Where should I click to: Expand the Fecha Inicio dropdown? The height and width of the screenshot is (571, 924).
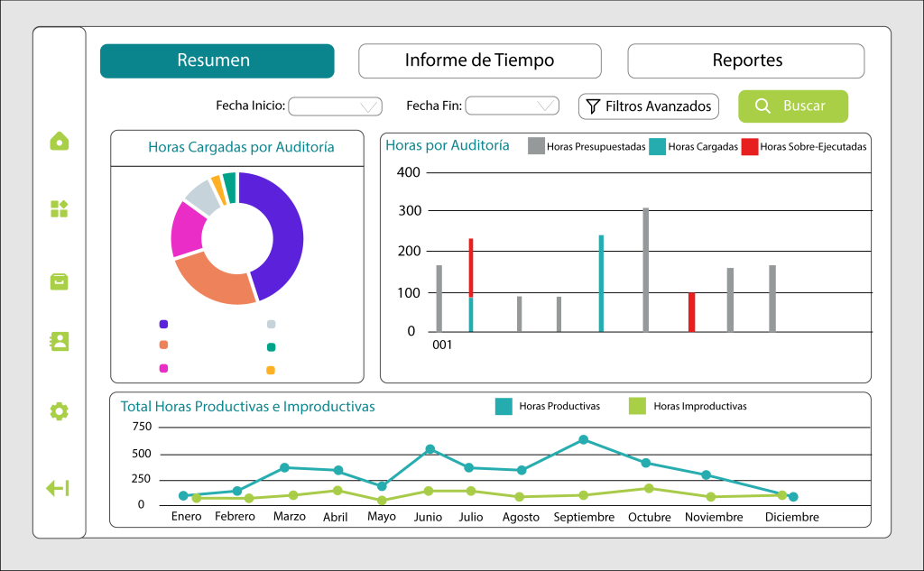tap(335, 106)
